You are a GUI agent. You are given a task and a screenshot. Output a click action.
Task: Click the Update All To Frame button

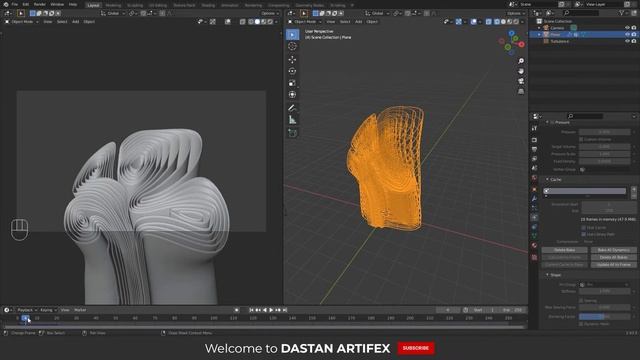613,264
